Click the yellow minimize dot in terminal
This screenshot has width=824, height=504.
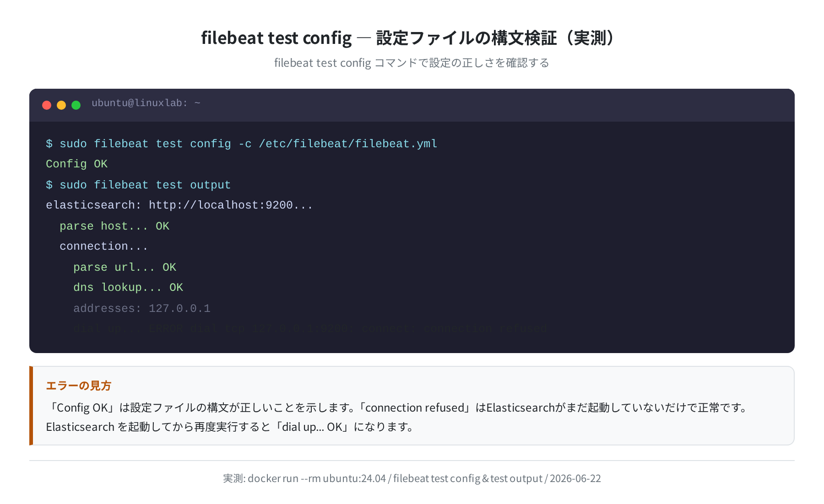coord(61,105)
